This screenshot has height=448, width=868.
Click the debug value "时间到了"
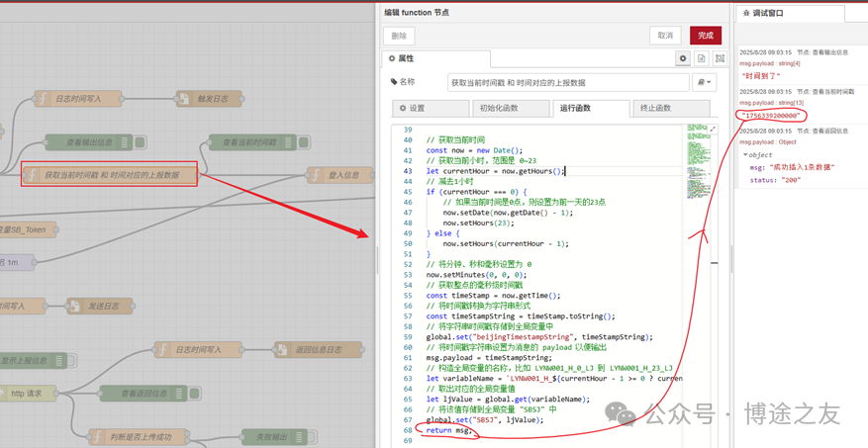click(x=760, y=76)
